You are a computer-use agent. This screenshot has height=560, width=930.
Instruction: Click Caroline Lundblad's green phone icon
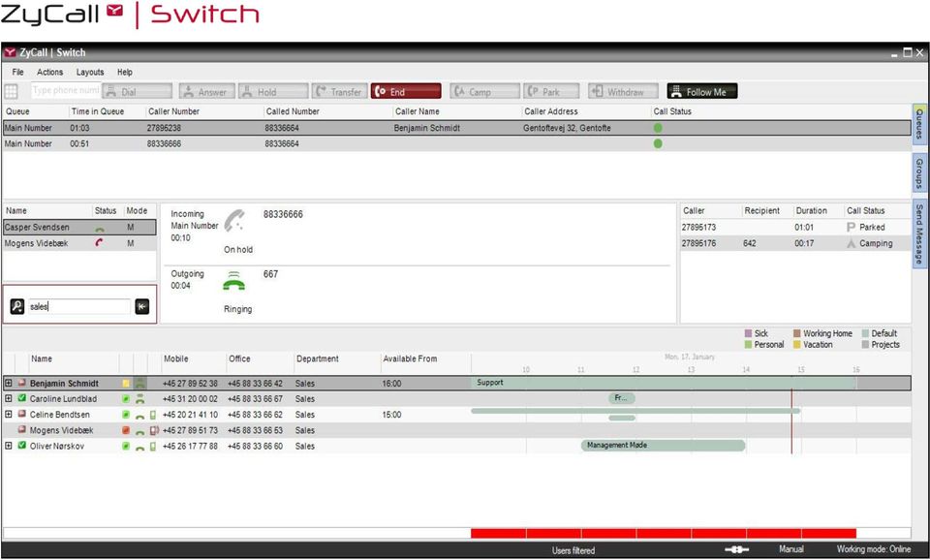[139, 398]
